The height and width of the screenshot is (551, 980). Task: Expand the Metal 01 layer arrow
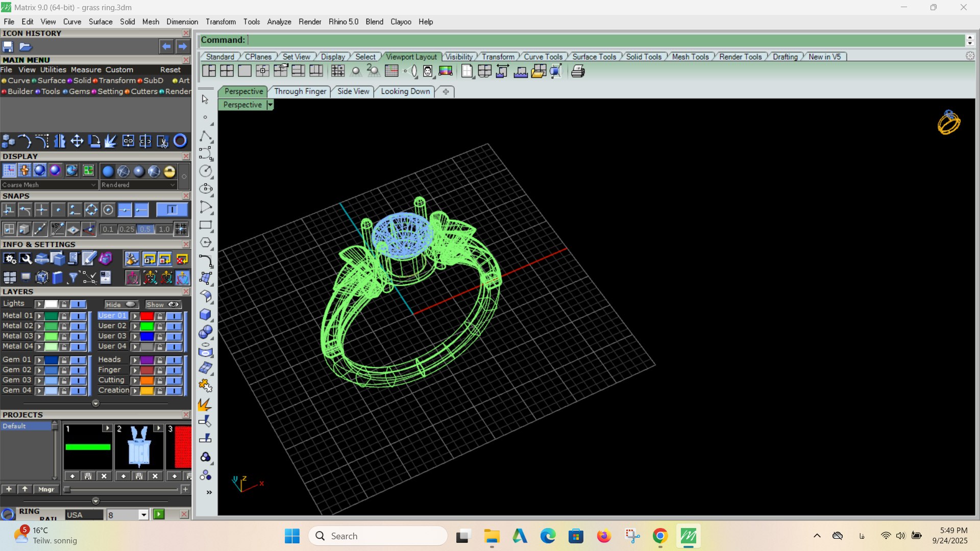(x=39, y=316)
